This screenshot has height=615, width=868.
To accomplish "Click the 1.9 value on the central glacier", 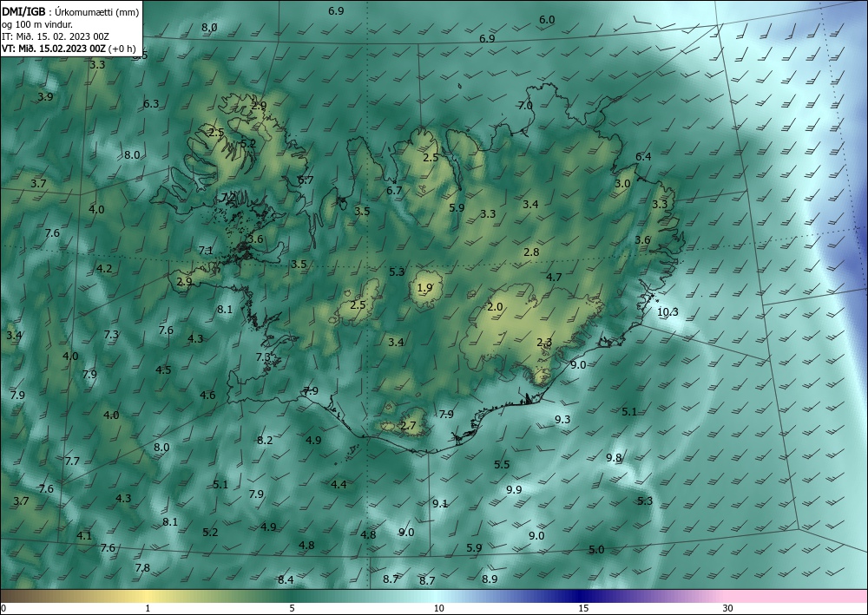I will [424, 288].
